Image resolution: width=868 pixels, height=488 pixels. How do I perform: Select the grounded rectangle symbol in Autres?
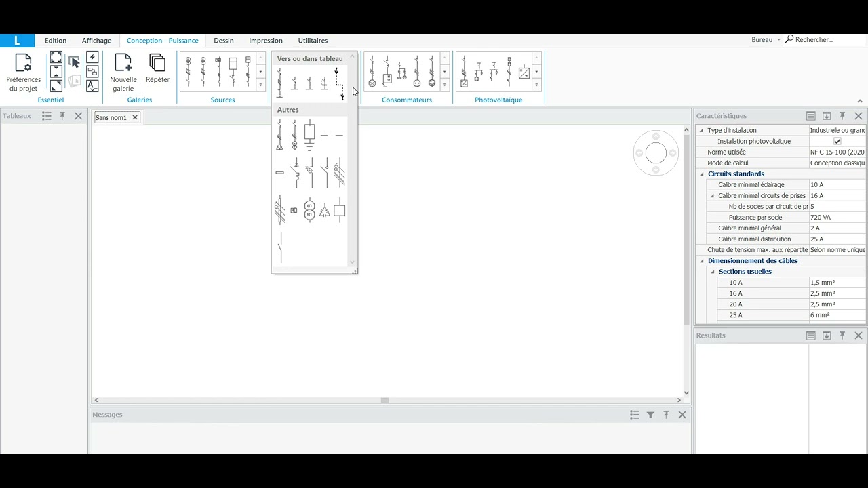click(x=309, y=135)
